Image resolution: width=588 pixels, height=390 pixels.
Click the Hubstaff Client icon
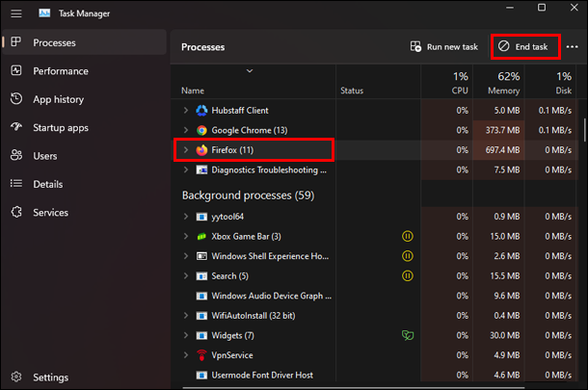coord(201,111)
